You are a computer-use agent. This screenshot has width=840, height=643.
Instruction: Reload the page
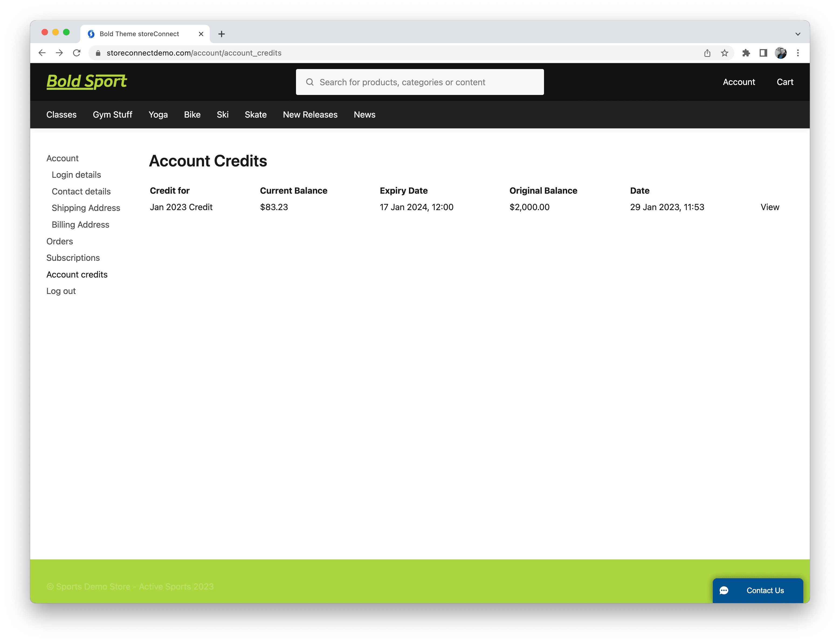pyautogui.click(x=77, y=53)
